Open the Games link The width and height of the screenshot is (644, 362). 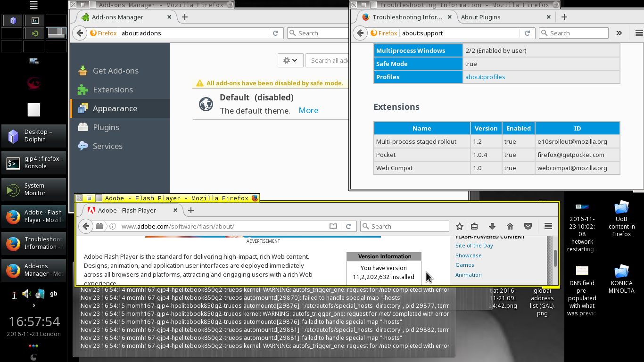pos(465,265)
